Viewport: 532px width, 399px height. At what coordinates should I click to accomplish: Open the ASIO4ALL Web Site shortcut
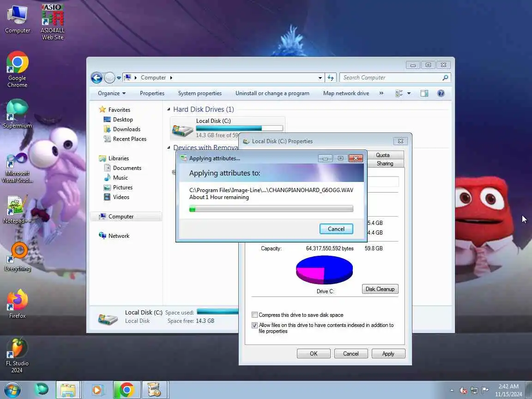53,22
